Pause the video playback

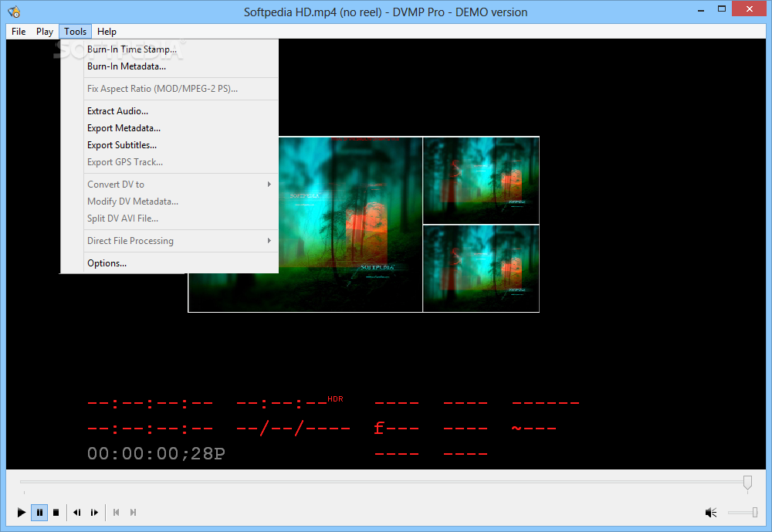point(39,512)
